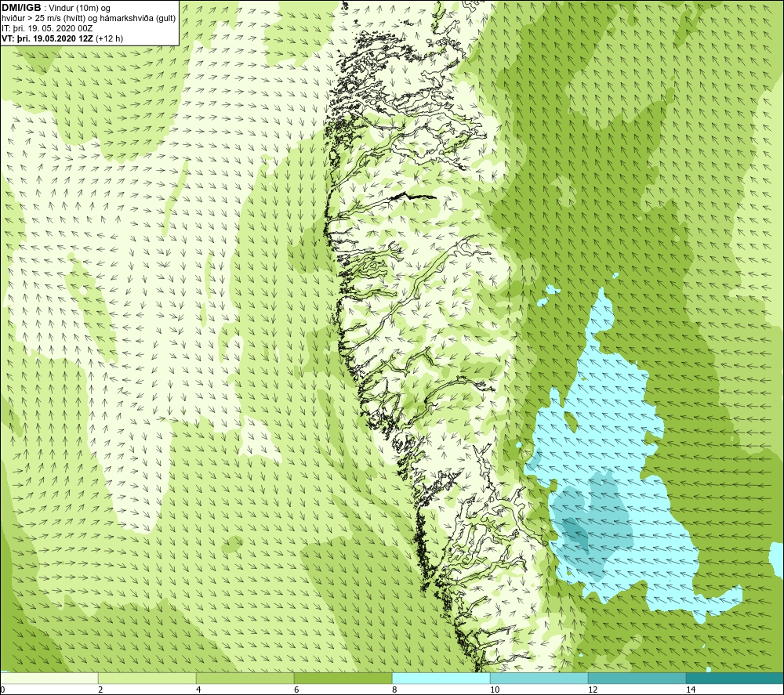
Task: Click the darkest teal swatch above 14
Action: click(735, 678)
